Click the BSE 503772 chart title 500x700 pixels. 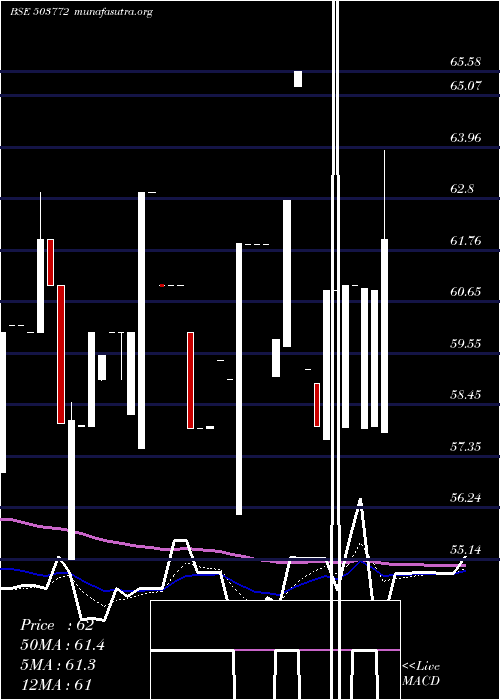tap(39, 12)
